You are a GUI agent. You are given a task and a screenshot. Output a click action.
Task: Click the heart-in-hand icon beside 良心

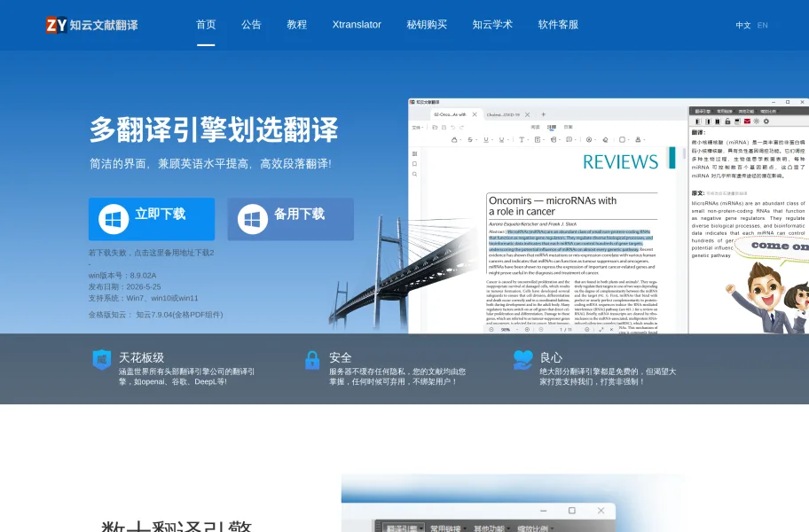(522, 360)
